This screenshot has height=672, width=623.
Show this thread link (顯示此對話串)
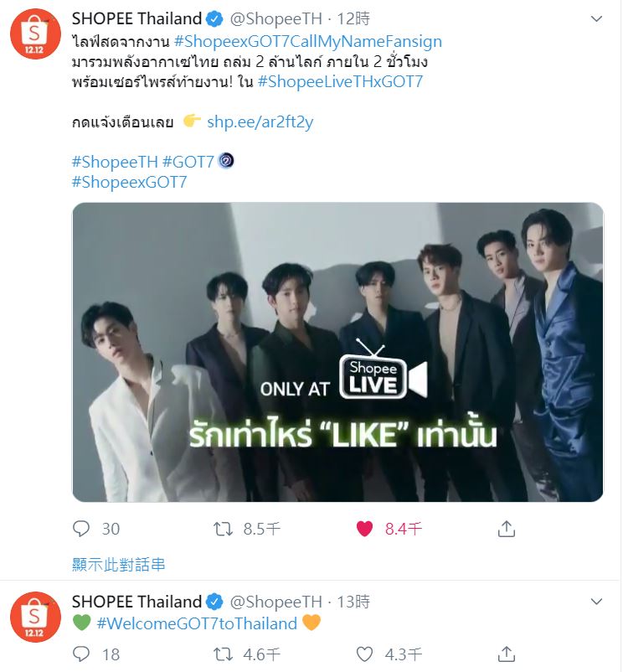[x=119, y=565]
